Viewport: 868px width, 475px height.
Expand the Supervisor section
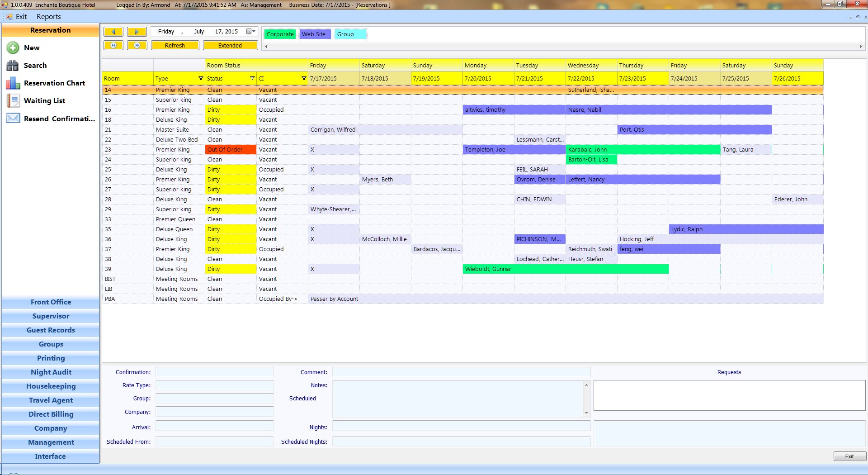51,316
